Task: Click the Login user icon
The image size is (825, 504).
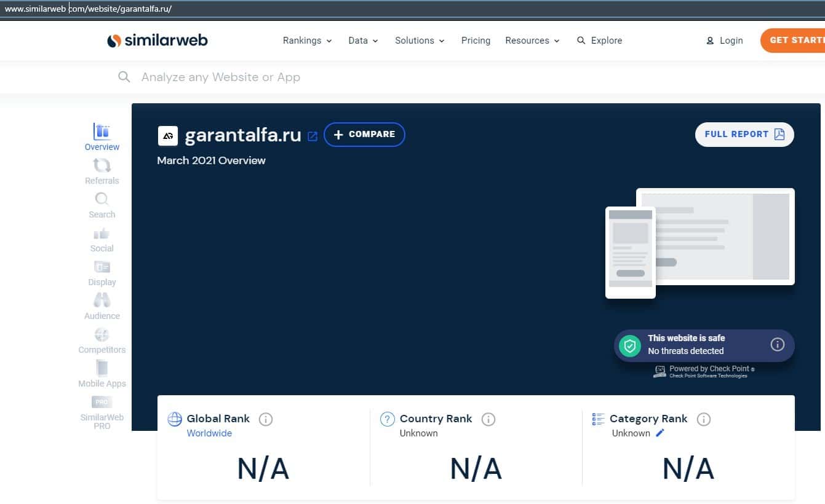Action: point(710,41)
